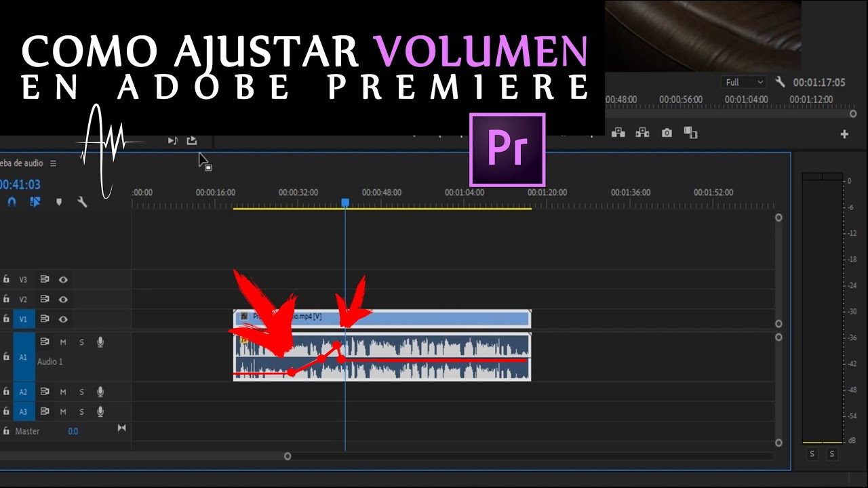Toggle Sync Lock for track A2
868x488 pixels.
[x=44, y=392]
